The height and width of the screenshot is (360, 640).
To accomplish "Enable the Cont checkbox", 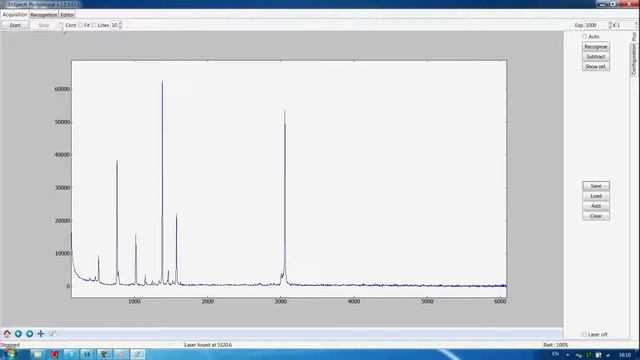I will pyautogui.click(x=61, y=25).
